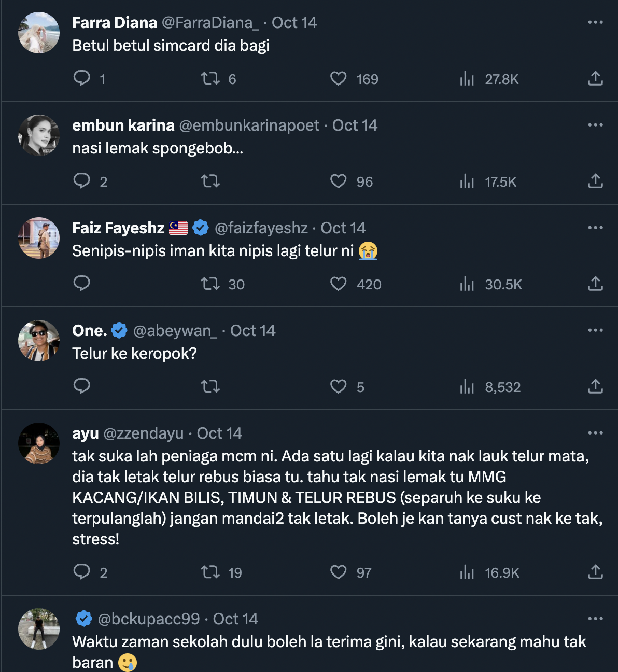The height and width of the screenshot is (672, 618).
Task: Open Farra Diana's profile name link
Action: click(x=115, y=23)
